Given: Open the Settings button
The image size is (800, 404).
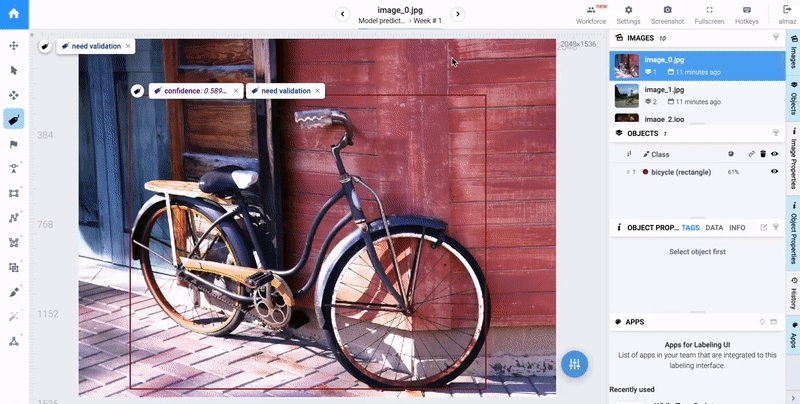Looking at the screenshot, I should click(x=628, y=15).
